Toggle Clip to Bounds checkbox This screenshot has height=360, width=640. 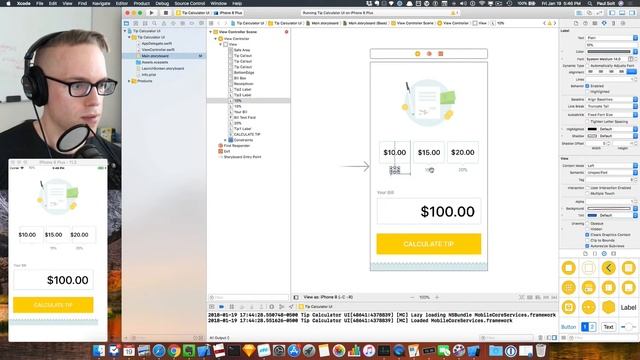click(587, 240)
